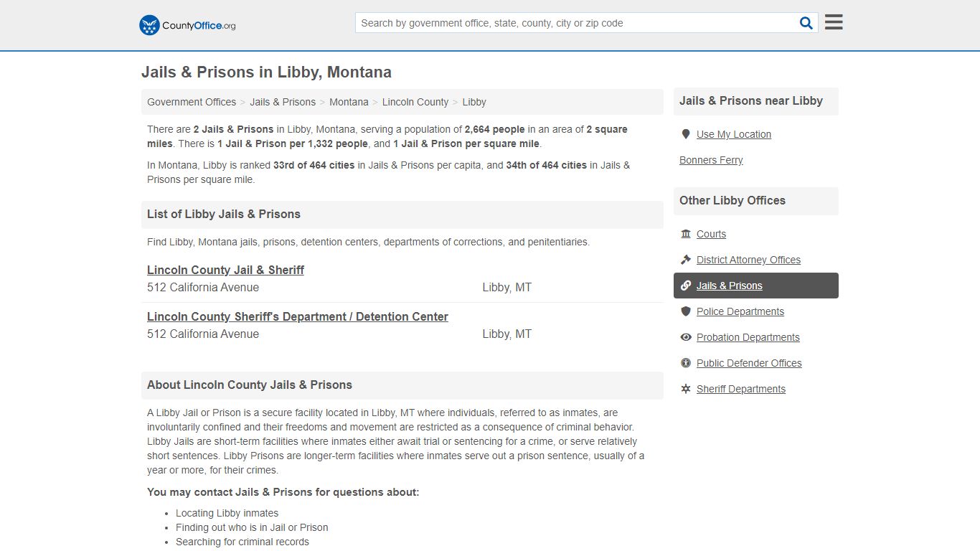Open Bonners Ferry nearby link
Viewport: 980px width, 551px height.
click(711, 160)
